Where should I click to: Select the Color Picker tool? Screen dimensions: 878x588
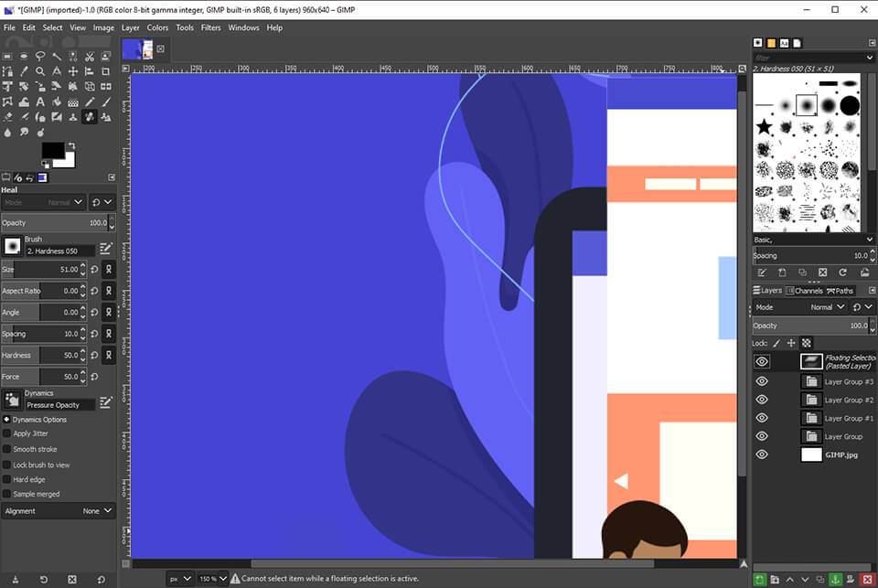click(x=24, y=71)
